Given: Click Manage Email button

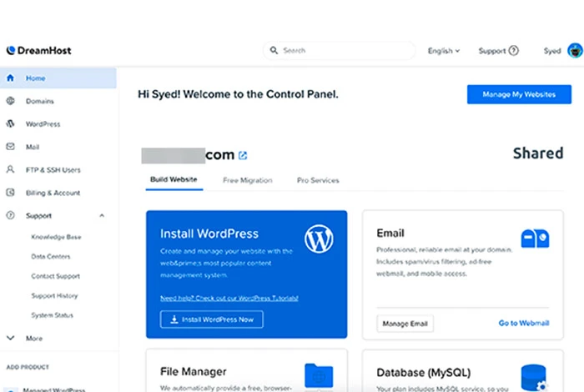Looking at the screenshot, I should pyautogui.click(x=405, y=324).
